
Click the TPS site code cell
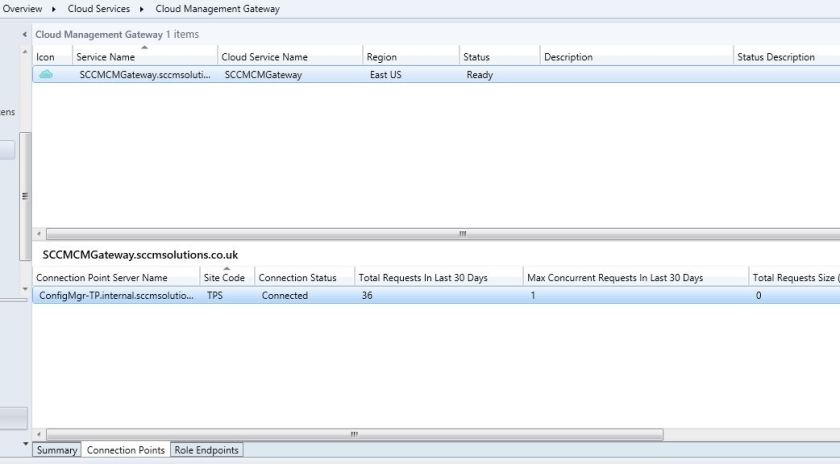click(214, 295)
